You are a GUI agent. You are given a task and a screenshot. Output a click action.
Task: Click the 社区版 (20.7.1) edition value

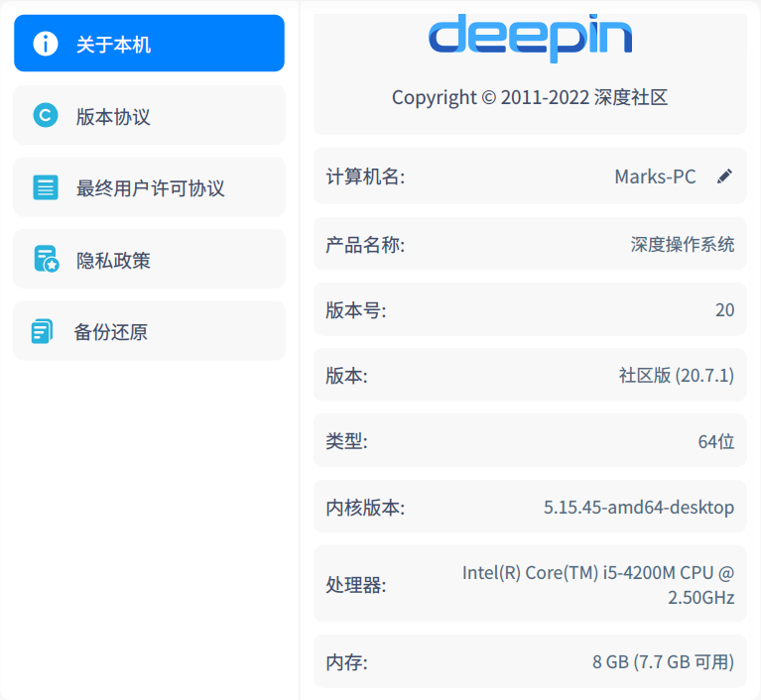click(x=676, y=376)
